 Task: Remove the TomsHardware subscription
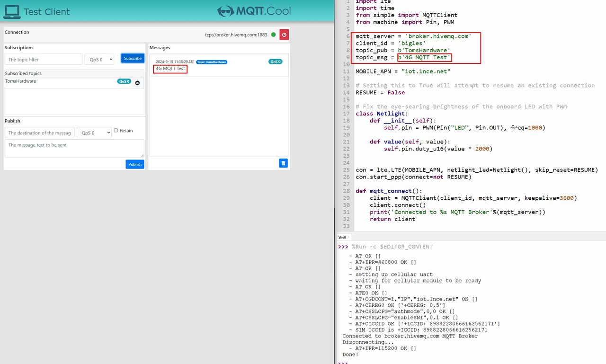coord(137,83)
